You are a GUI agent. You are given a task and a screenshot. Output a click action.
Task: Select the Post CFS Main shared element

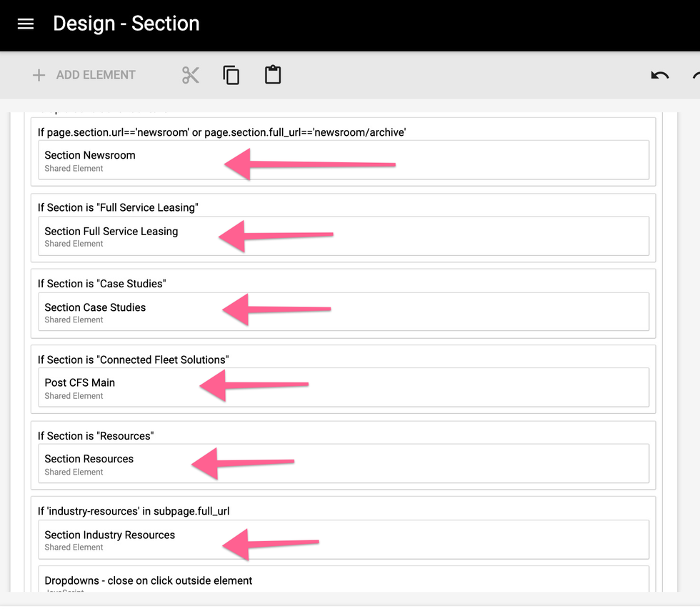point(80,383)
